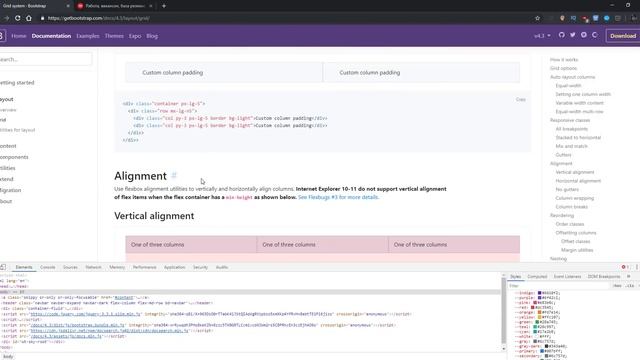Jump to Horizontal alignment in right sidebar

pyautogui.click(x=578, y=181)
